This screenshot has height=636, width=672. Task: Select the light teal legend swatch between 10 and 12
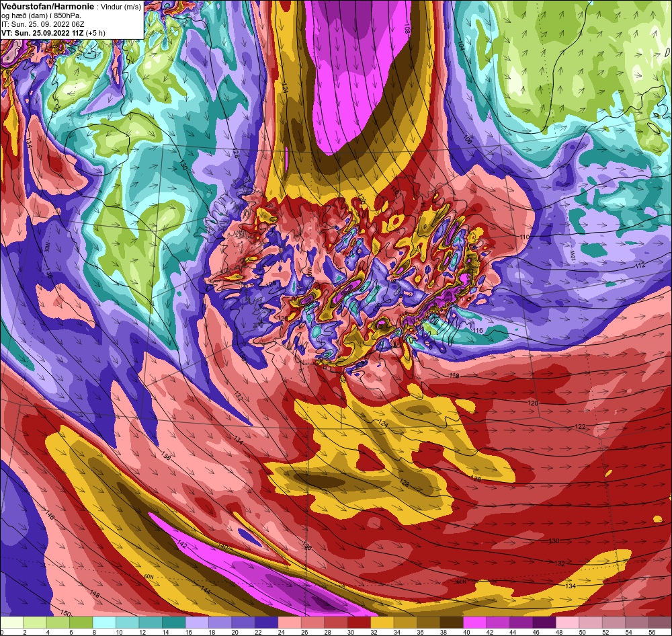[x=128, y=623]
